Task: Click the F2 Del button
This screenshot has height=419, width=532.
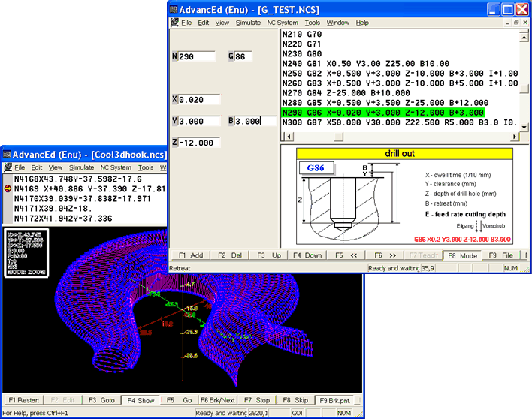Action: [x=230, y=255]
